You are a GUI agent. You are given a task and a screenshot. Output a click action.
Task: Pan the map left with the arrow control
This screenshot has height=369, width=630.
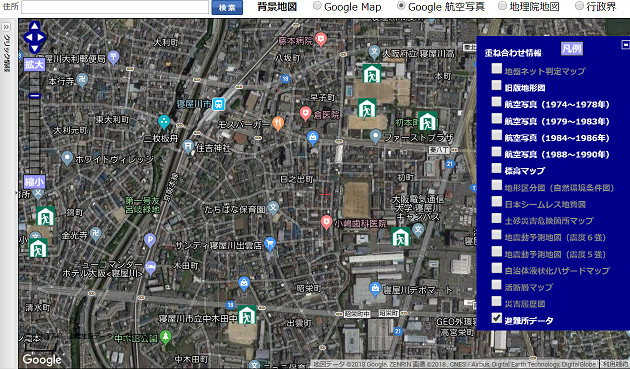tap(28, 37)
